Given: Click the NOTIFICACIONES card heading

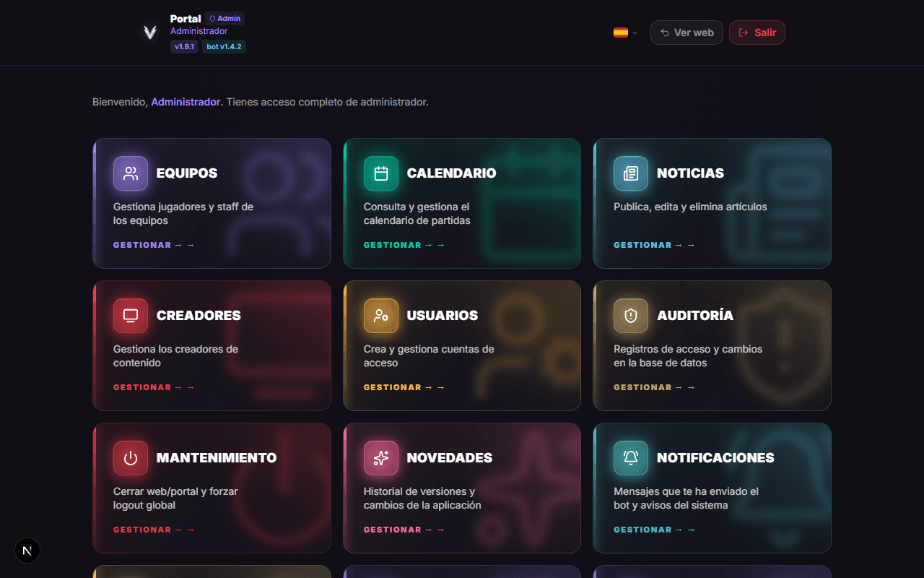Looking at the screenshot, I should (715, 458).
